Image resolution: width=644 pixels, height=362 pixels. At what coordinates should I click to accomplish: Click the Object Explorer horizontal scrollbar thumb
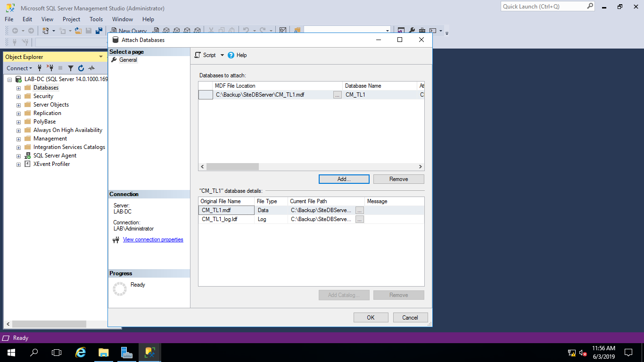point(49,324)
